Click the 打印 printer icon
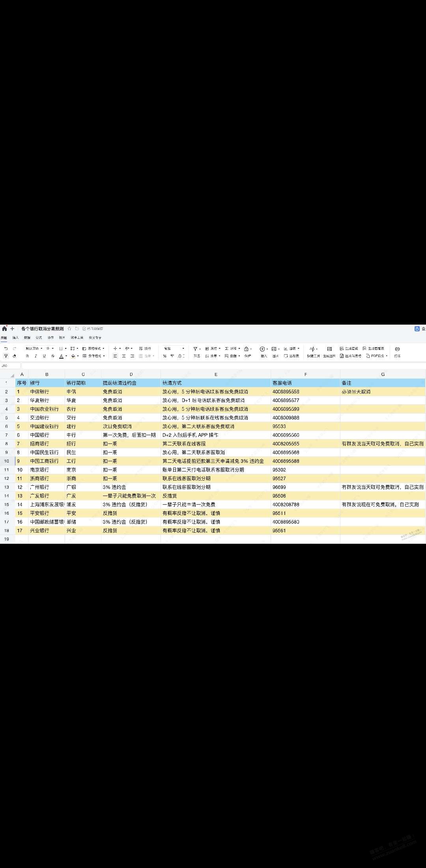Viewport: 426px width, 868px height. (x=397, y=349)
